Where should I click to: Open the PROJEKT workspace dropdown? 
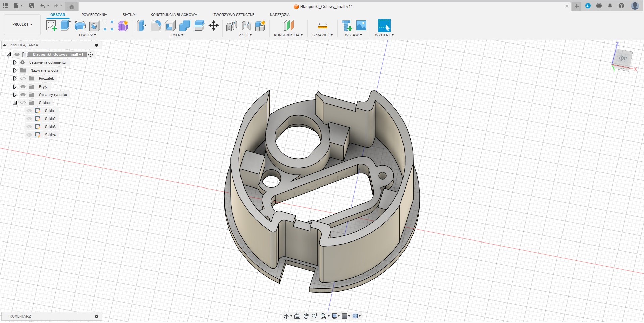pos(22,25)
